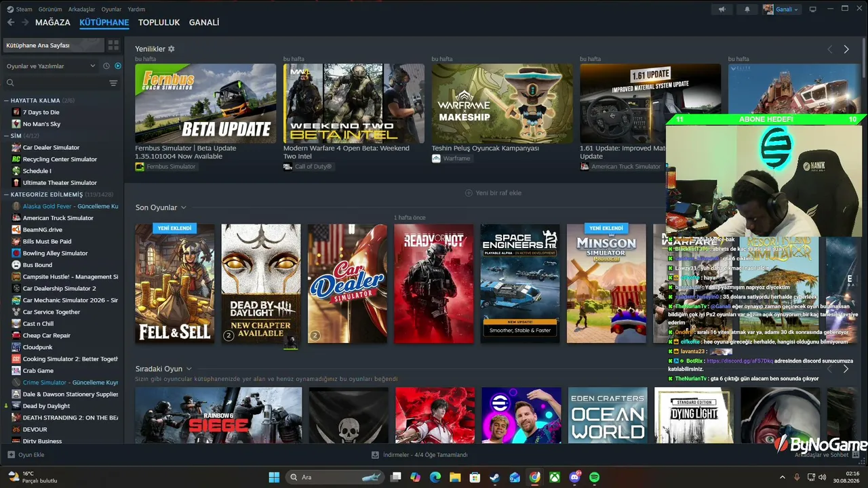Viewport: 868px width, 488px height.
Task: Open Spotify from the taskbar
Action: pyautogui.click(x=595, y=477)
